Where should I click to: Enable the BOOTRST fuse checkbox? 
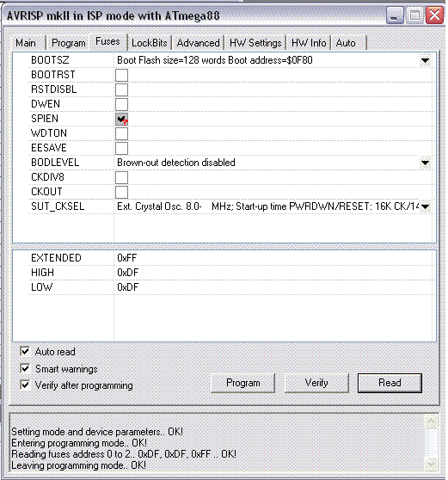(x=121, y=75)
